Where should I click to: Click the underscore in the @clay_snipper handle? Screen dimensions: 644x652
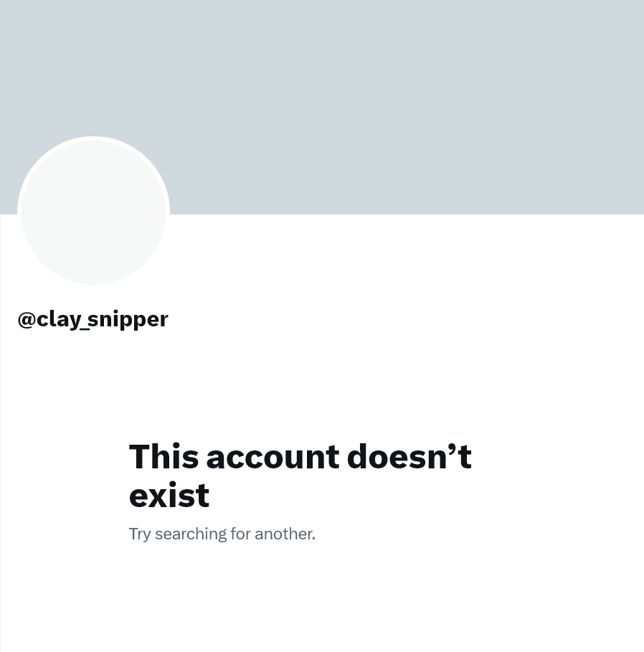pyautogui.click(x=85, y=330)
